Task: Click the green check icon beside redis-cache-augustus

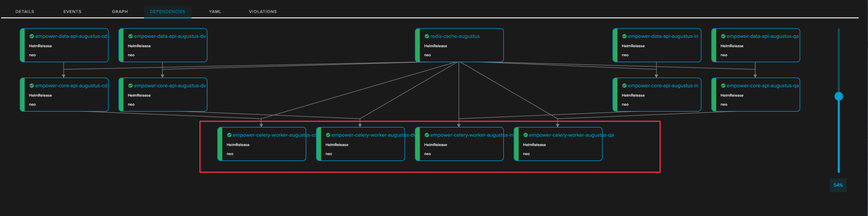Action: point(427,36)
